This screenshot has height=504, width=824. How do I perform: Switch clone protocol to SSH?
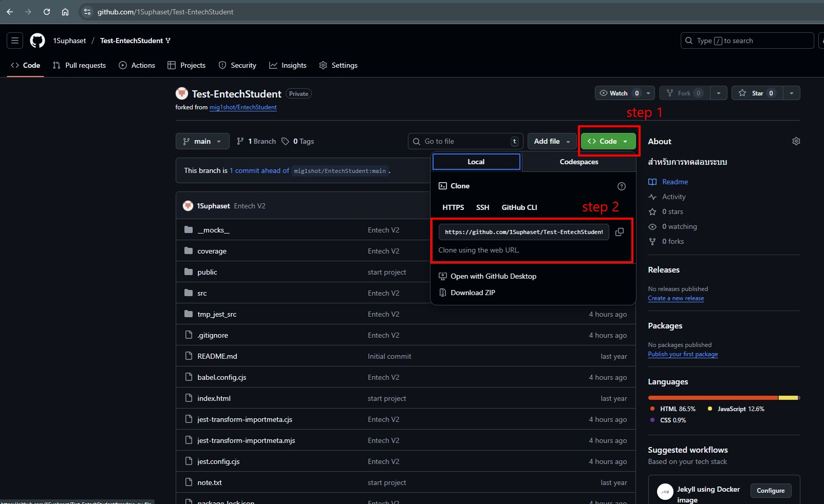[x=482, y=207]
